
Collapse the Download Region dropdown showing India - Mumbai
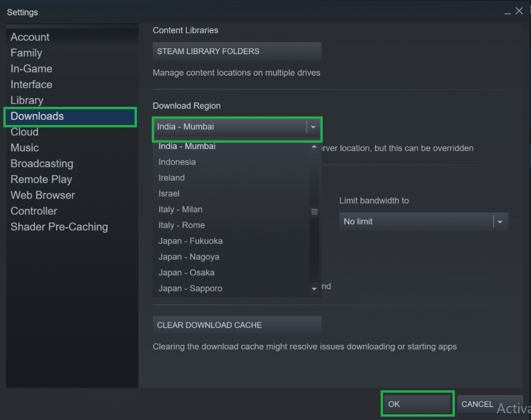click(x=236, y=127)
